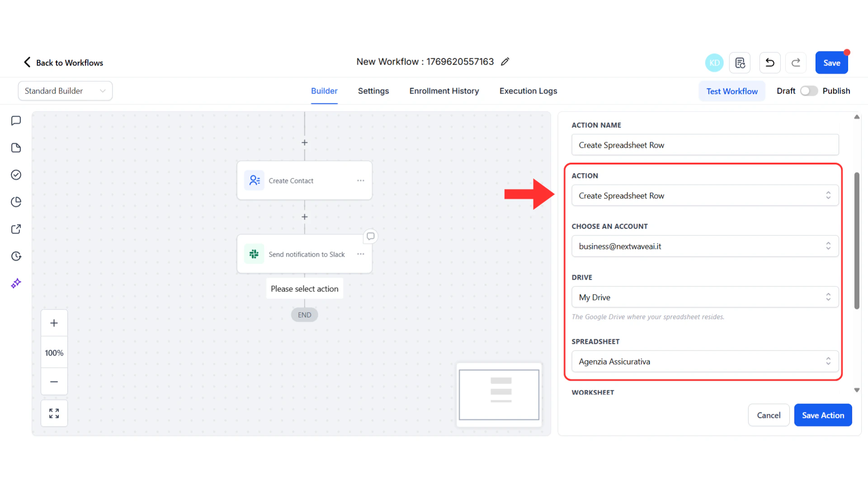This screenshot has width=868, height=488.
Task: Expand the Choose an Account dropdown
Action: click(x=704, y=246)
